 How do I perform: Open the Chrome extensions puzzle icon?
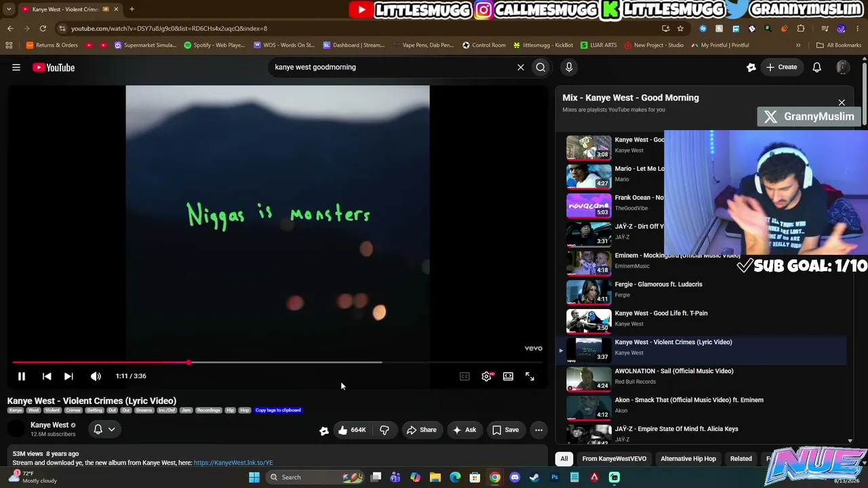point(801,28)
